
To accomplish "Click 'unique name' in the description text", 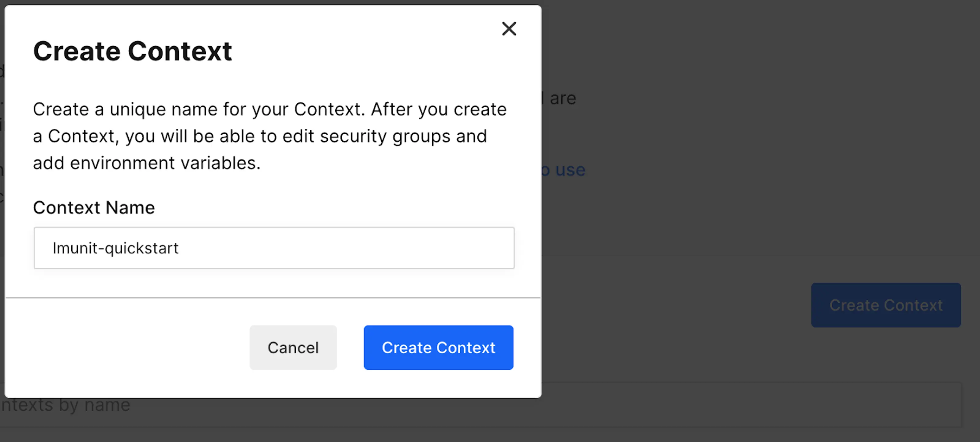I will [164, 110].
